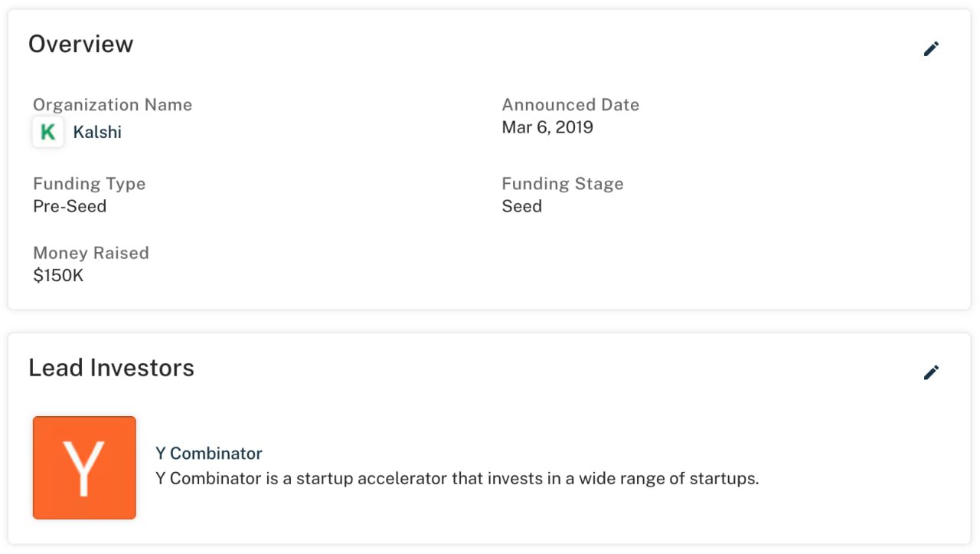Click the Organization Name field label
The height and width of the screenshot is (554, 980).
click(x=112, y=105)
